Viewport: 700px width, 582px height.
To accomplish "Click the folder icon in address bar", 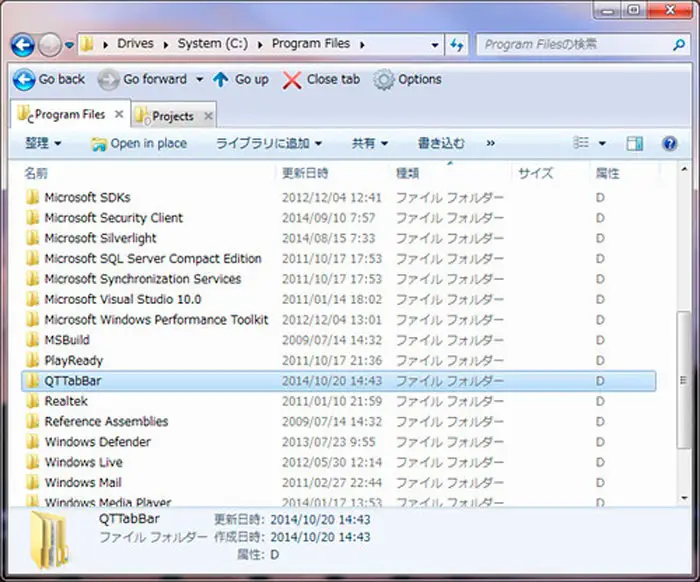I will (x=87, y=44).
